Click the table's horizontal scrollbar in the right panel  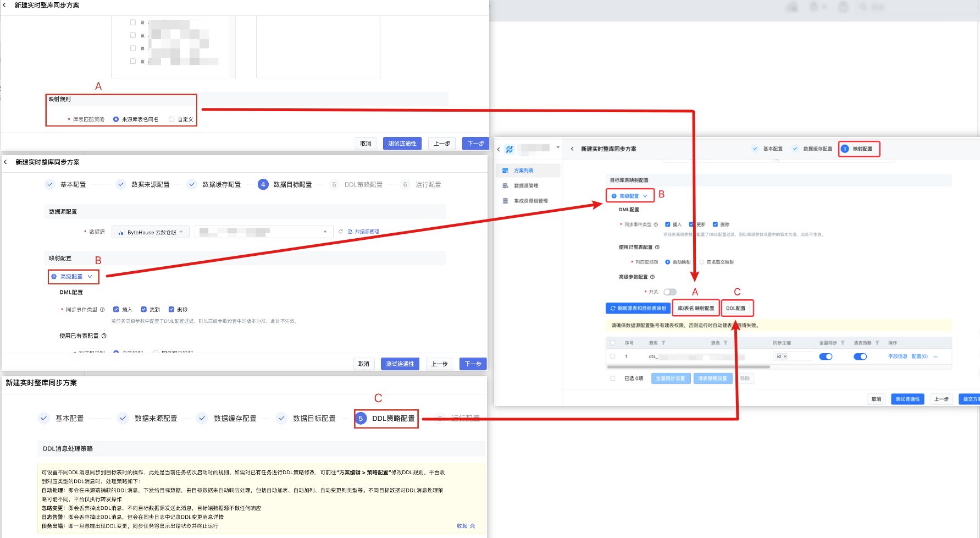(688, 367)
